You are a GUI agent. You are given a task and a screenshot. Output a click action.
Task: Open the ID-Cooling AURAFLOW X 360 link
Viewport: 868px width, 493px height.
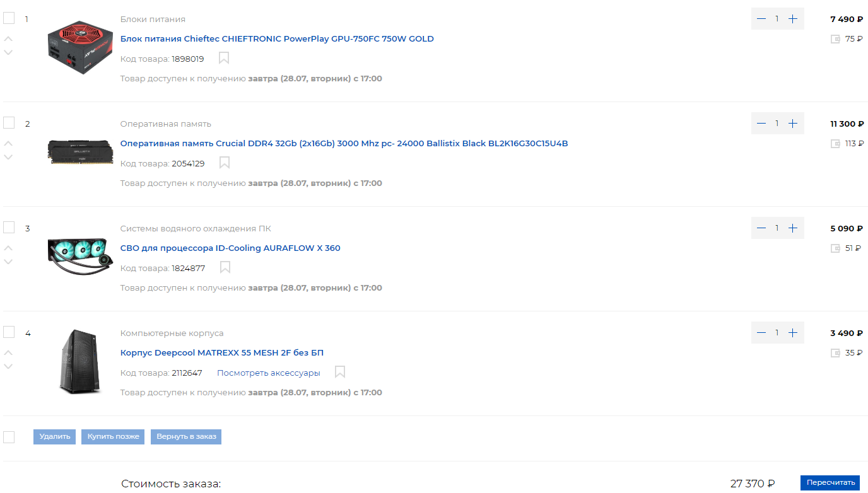pyautogui.click(x=230, y=248)
